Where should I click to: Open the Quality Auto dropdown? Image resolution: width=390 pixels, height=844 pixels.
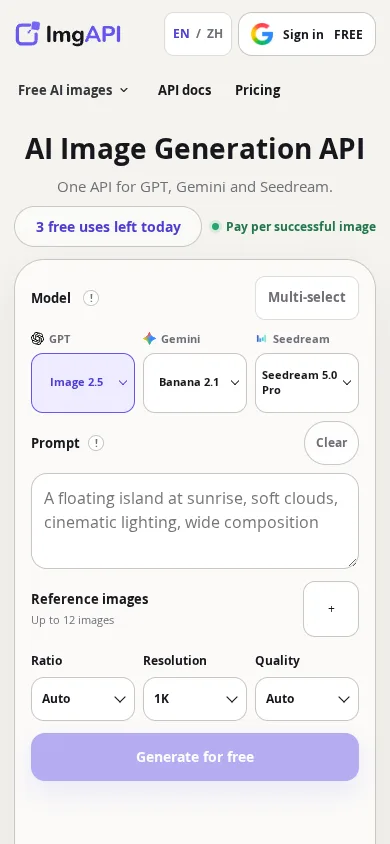307,699
